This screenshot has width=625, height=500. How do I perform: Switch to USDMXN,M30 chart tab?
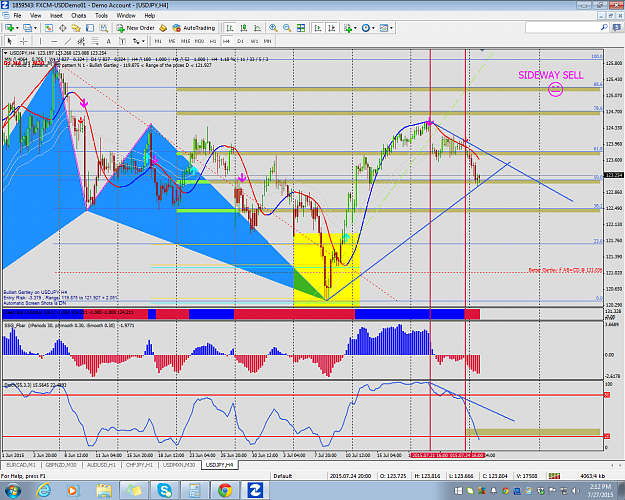[179, 465]
